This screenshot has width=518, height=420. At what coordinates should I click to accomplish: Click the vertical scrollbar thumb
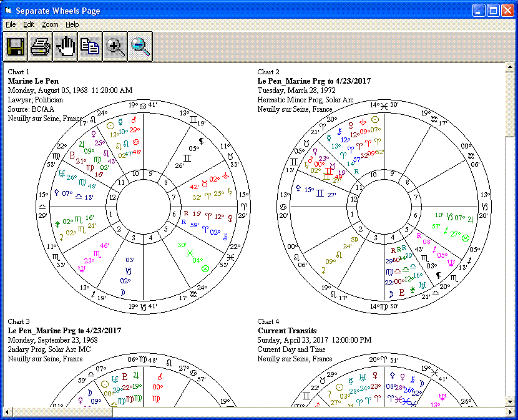(510, 104)
